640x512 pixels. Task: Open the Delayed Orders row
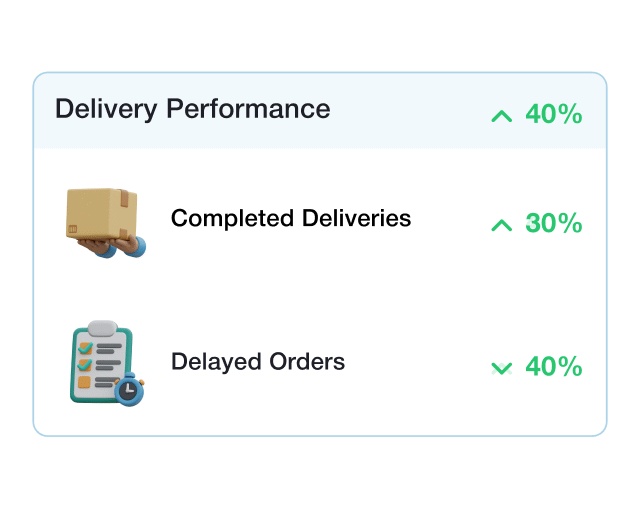[x=320, y=363]
